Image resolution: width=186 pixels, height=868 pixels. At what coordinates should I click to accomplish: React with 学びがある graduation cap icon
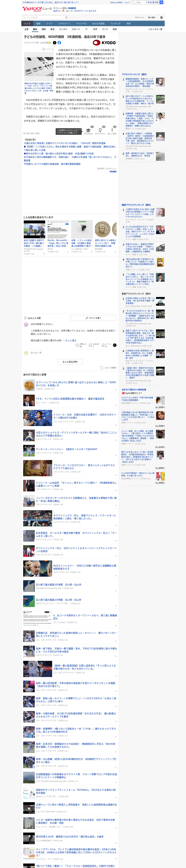tap(89, 130)
